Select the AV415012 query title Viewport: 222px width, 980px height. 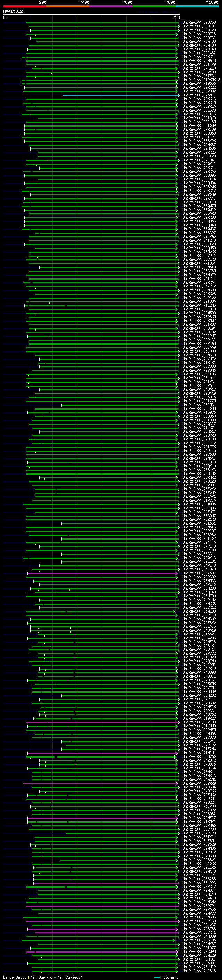tap(13, 11)
